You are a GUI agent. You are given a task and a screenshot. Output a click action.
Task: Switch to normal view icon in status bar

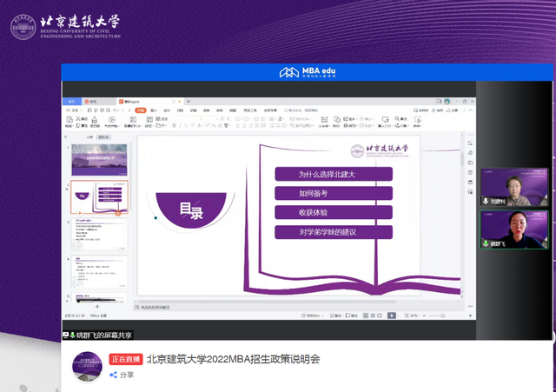366,316
